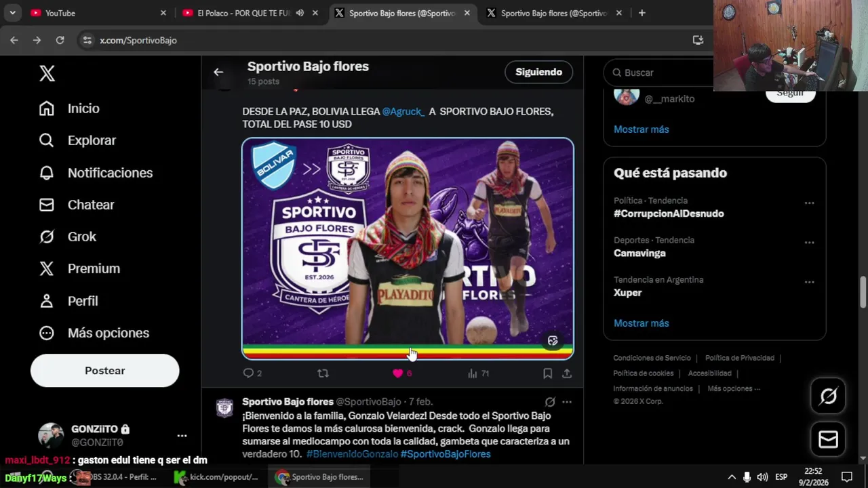This screenshot has height=488, width=868.
Task: Click the X logo in the sidebar
Action: tap(47, 73)
